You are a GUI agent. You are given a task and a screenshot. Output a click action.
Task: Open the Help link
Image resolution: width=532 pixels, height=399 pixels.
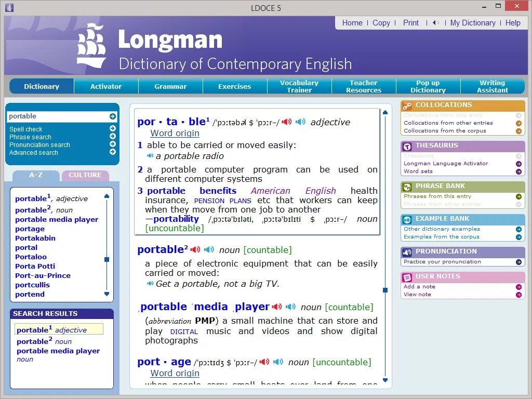coord(513,23)
